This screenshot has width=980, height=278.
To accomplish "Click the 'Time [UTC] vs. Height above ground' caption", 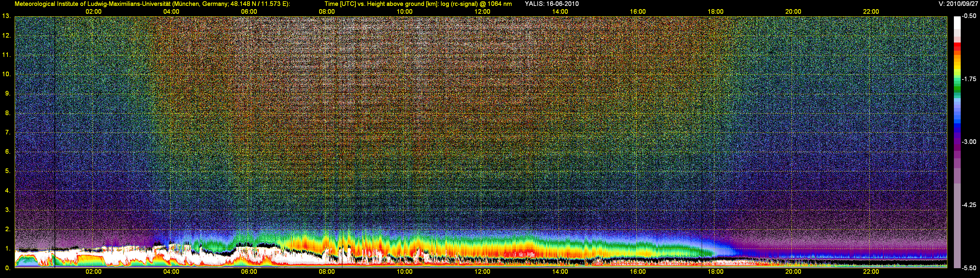I will point(418,4).
